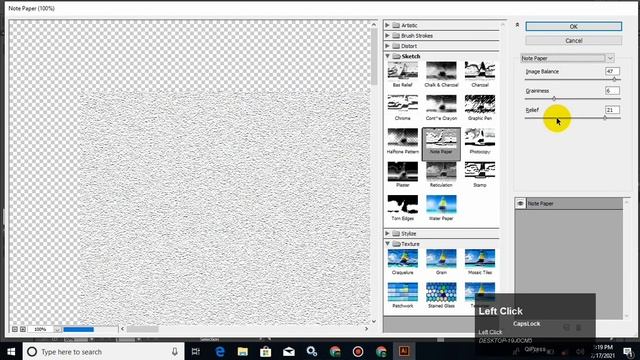Open the preview zoom percentage dropdown
The height and width of the screenshot is (360, 640).
point(58,329)
